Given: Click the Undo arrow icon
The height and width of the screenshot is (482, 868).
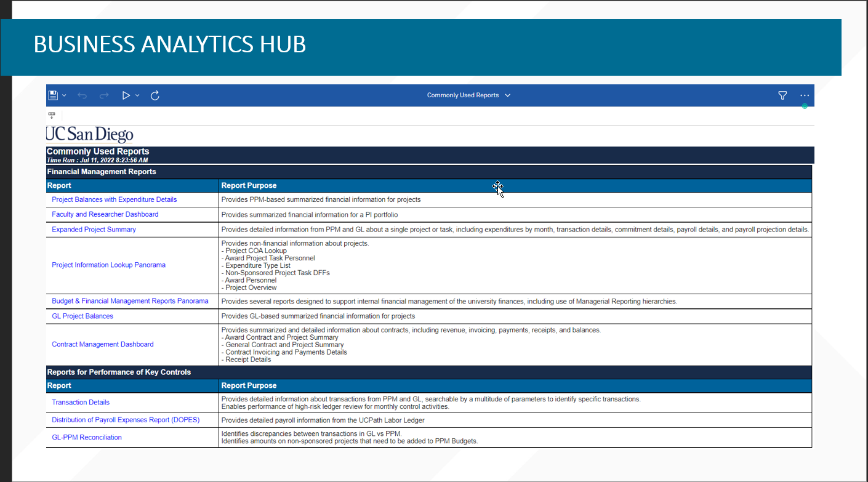Looking at the screenshot, I should pos(82,95).
